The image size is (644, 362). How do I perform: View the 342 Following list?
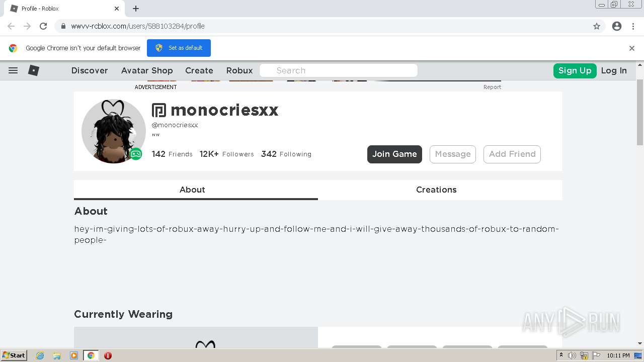286,154
